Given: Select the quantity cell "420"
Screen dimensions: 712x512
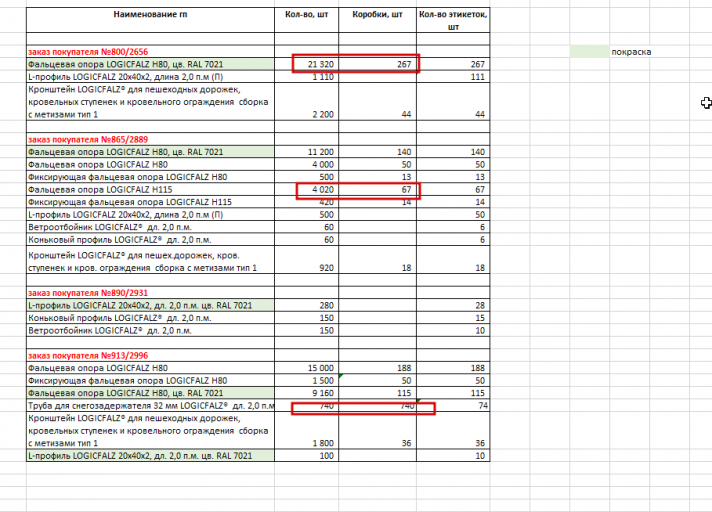Looking at the screenshot, I should coord(307,202).
